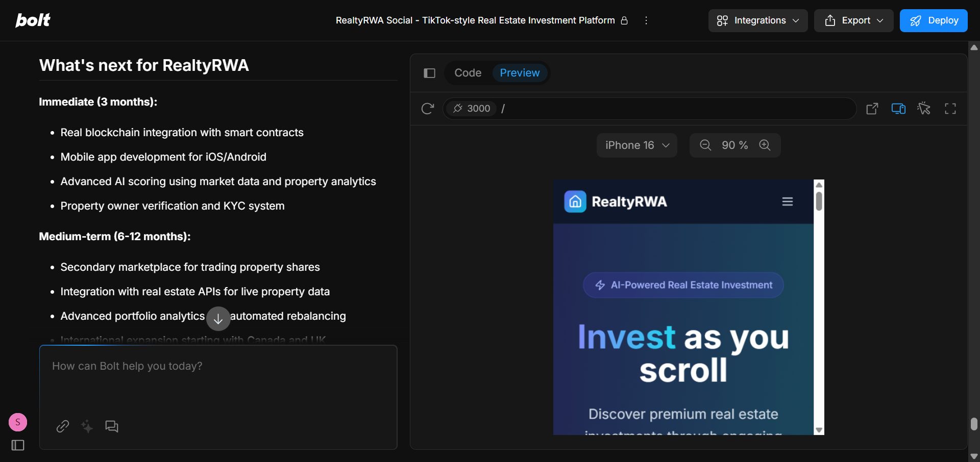Toggle the discussion chat mode icon
Image resolution: width=980 pixels, height=462 pixels.
[x=112, y=426]
